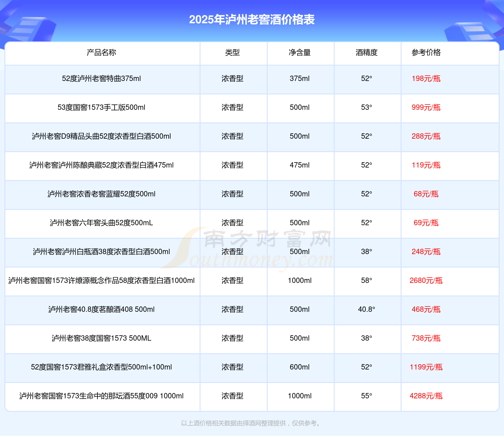
Task: Select 泸州老窖D9精品头曲52度浓香型白酒500ml row name
Action: pyautogui.click(x=101, y=136)
